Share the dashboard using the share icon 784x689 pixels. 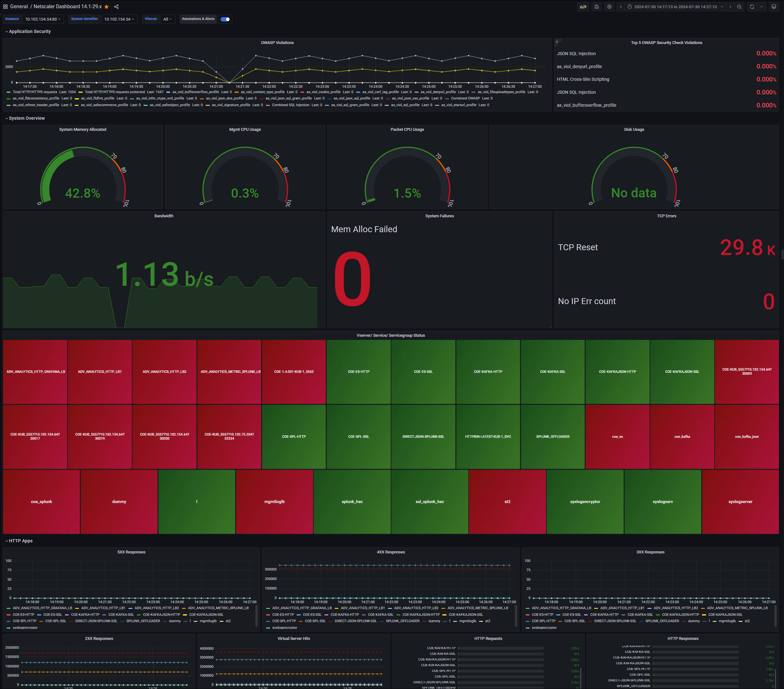116,7
